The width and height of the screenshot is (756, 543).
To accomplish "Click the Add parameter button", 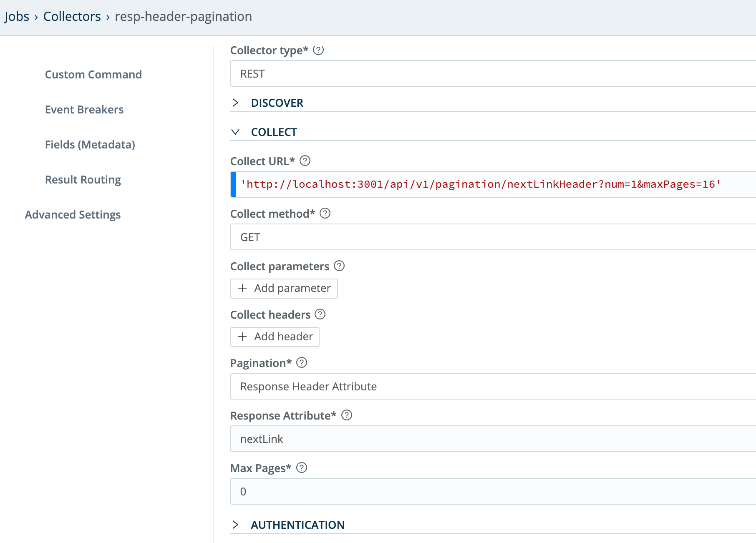I will tap(284, 288).
